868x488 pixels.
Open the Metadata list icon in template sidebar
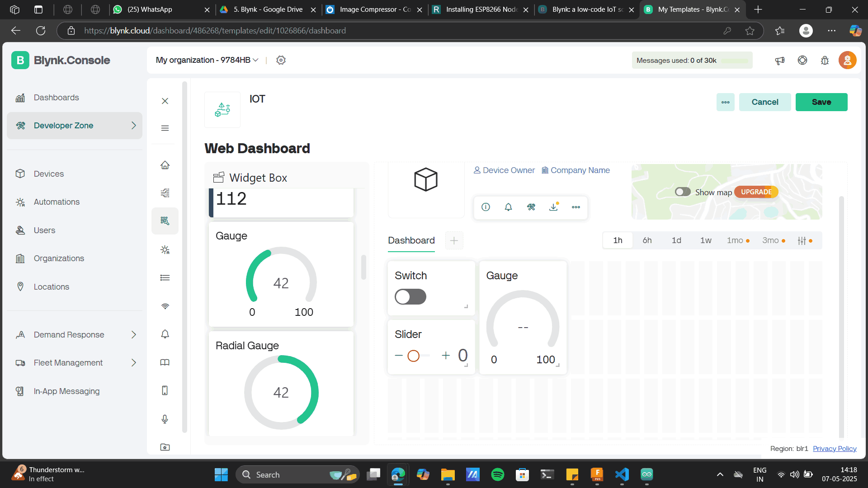[165, 278]
